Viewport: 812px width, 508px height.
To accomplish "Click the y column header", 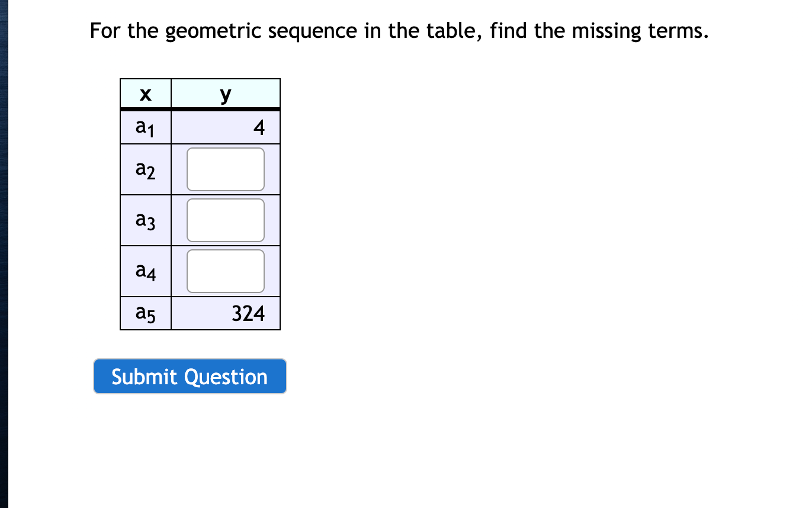I will pyautogui.click(x=226, y=94).
